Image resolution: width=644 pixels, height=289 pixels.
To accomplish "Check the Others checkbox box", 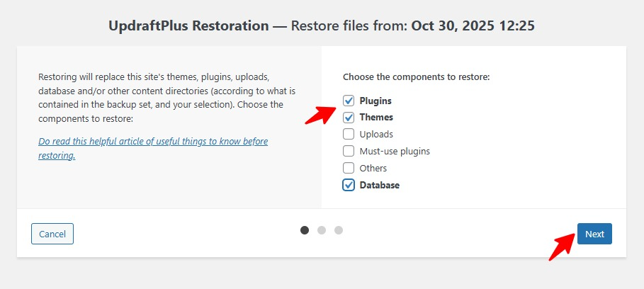I will click(349, 168).
